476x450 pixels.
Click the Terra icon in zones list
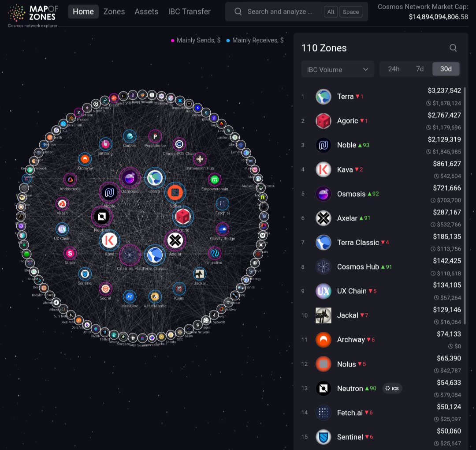click(x=324, y=97)
